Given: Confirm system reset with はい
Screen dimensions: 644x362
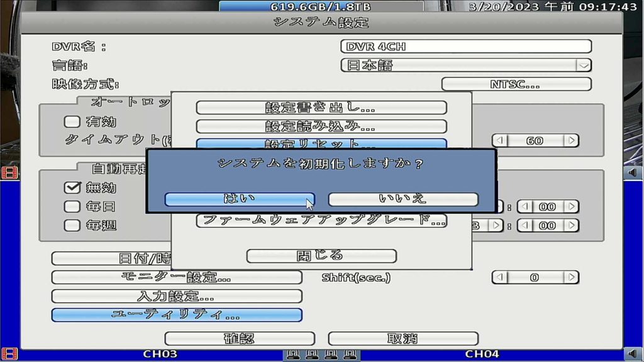Looking at the screenshot, I should 239,199.
